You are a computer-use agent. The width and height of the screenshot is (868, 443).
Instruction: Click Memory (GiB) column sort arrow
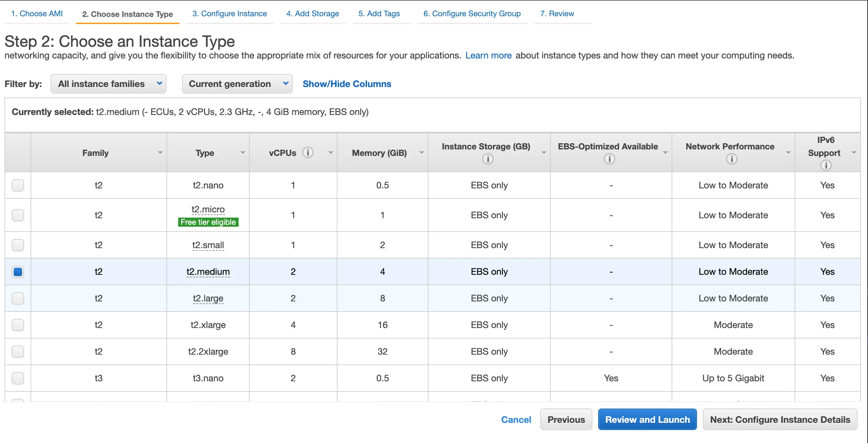click(x=421, y=153)
